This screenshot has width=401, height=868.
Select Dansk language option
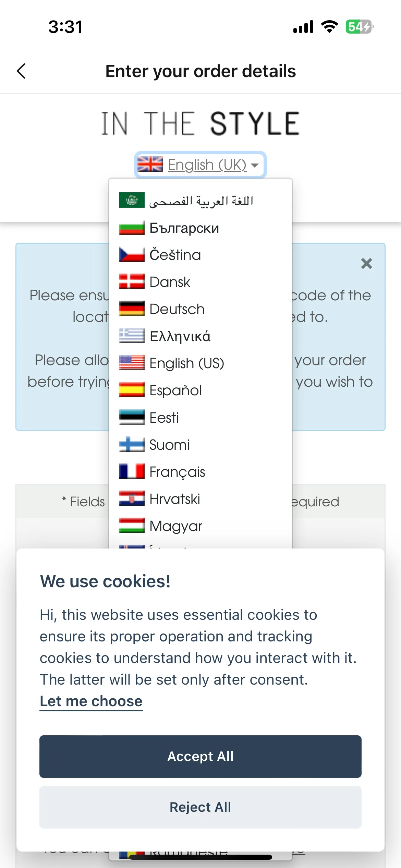tap(200, 282)
